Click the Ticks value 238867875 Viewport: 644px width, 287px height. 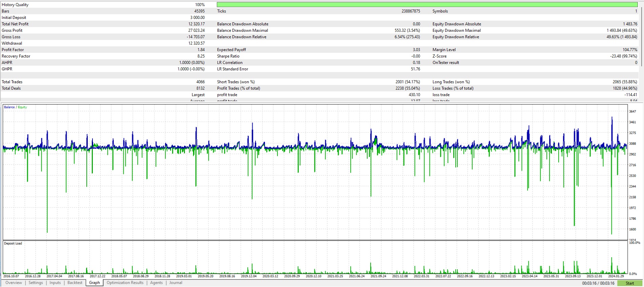411,11
